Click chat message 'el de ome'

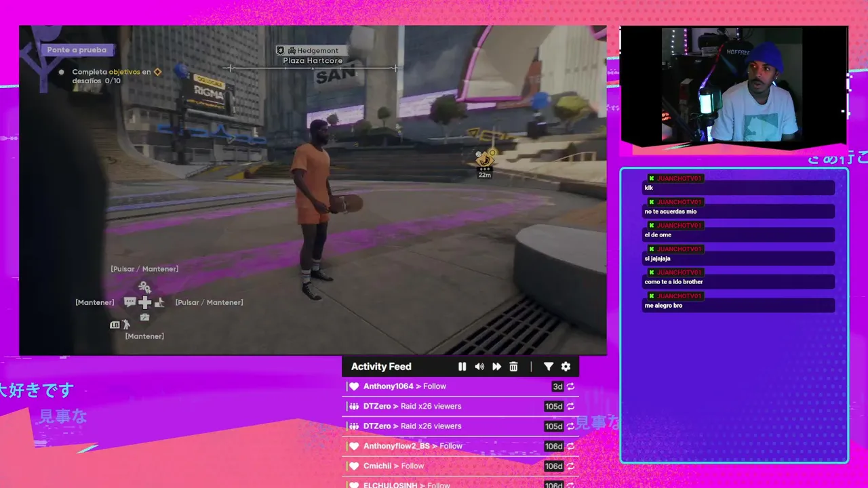click(x=738, y=235)
